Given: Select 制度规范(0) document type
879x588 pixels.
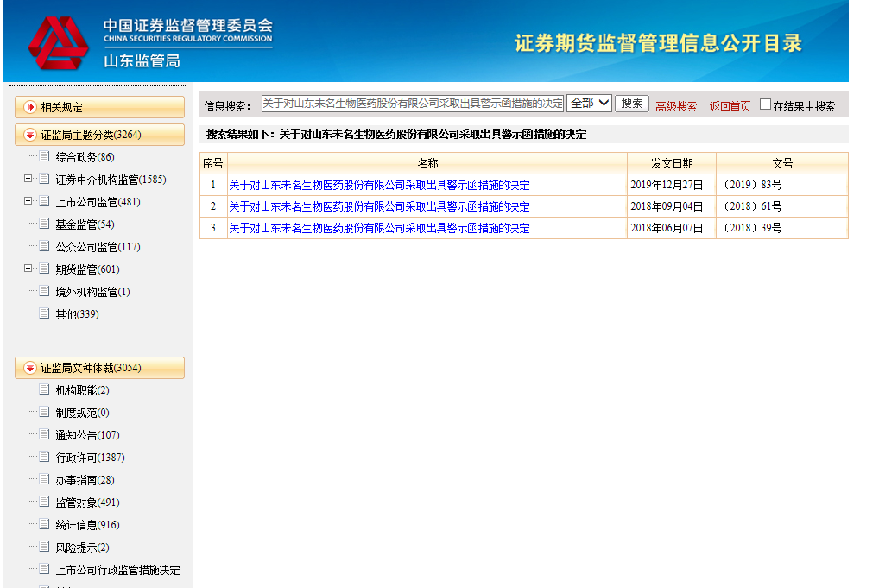Looking at the screenshot, I should pos(82,413).
